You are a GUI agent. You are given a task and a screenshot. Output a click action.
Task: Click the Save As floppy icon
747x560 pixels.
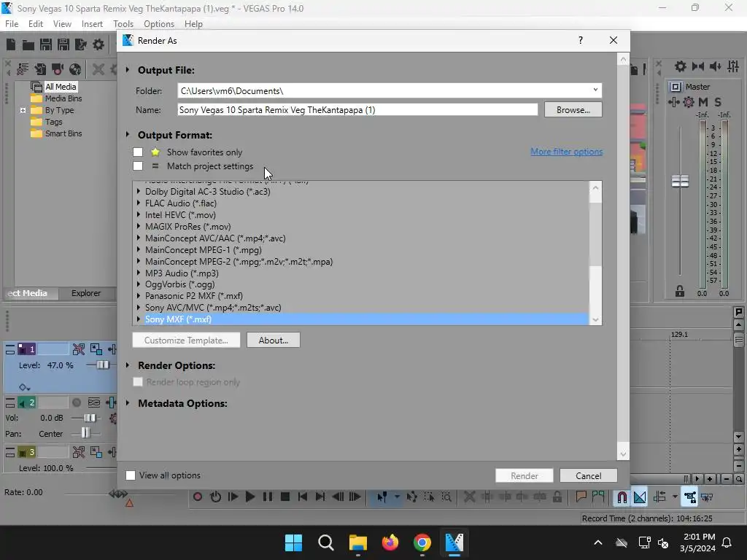click(63, 44)
